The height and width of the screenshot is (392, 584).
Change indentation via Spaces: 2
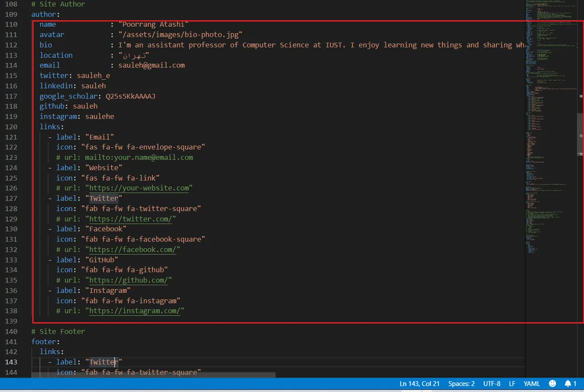click(461, 384)
